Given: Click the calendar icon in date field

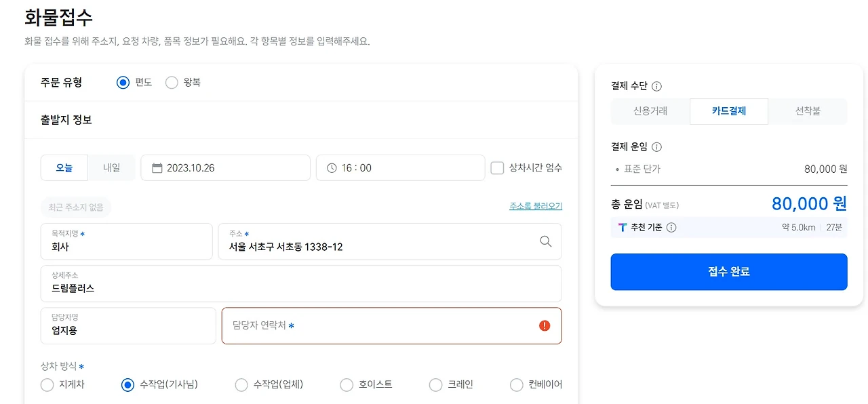Looking at the screenshot, I should tap(157, 168).
